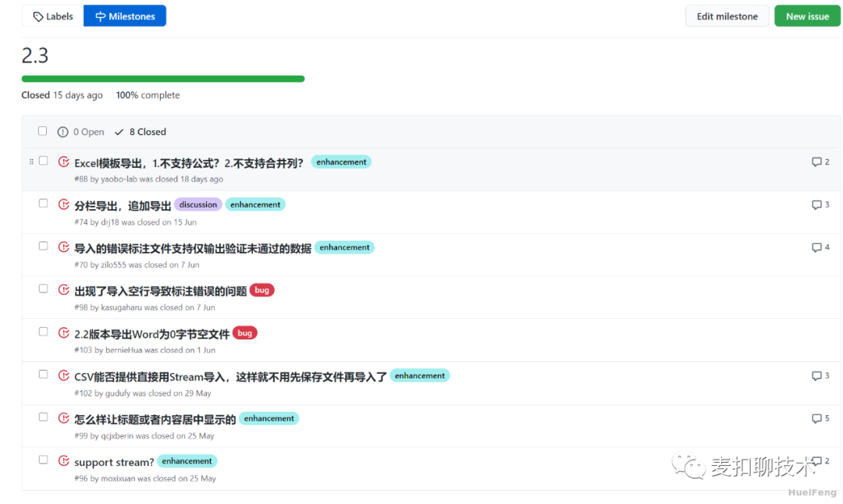Click closed-issue icon for issue #70
843x504 pixels.
click(63, 247)
